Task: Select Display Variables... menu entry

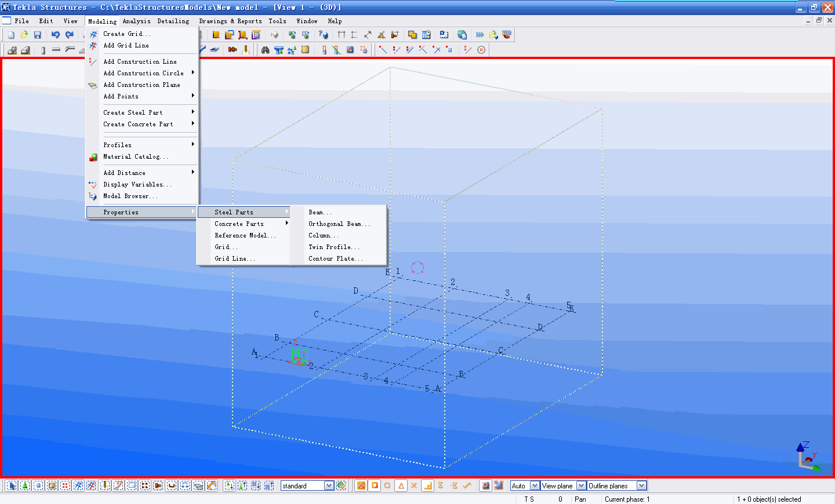Action: coord(142,184)
